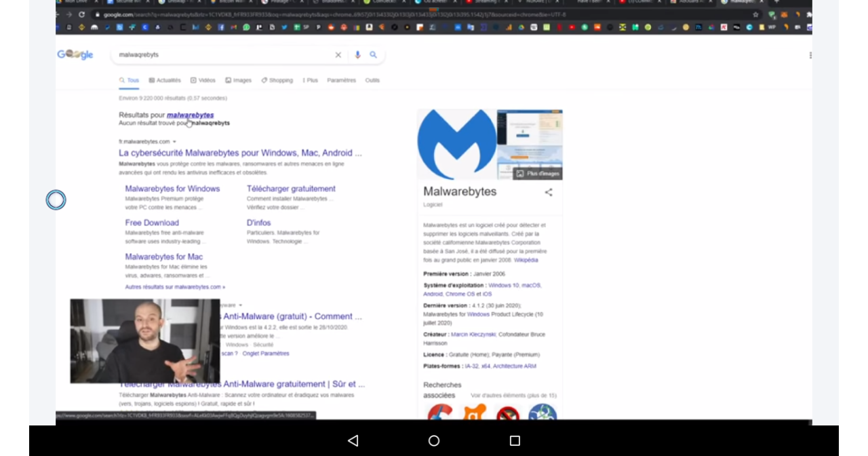Click the x64 platform link
Screen dimensions: 868x456
486,366
